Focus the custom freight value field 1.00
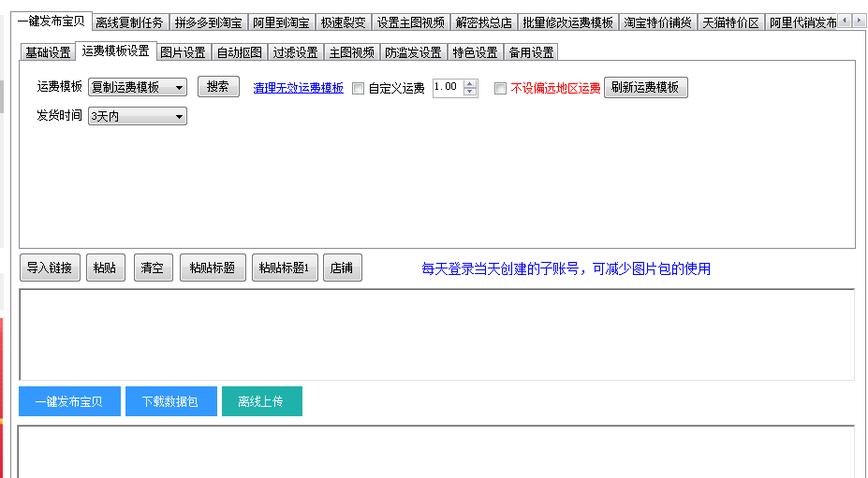868x478 pixels. coord(448,87)
